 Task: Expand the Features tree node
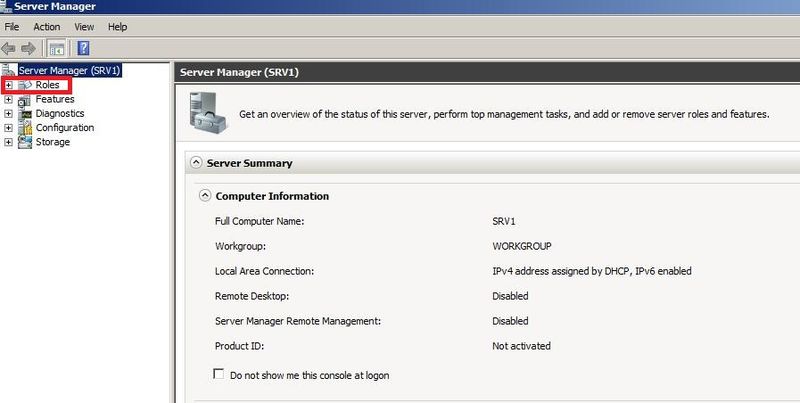(x=9, y=99)
